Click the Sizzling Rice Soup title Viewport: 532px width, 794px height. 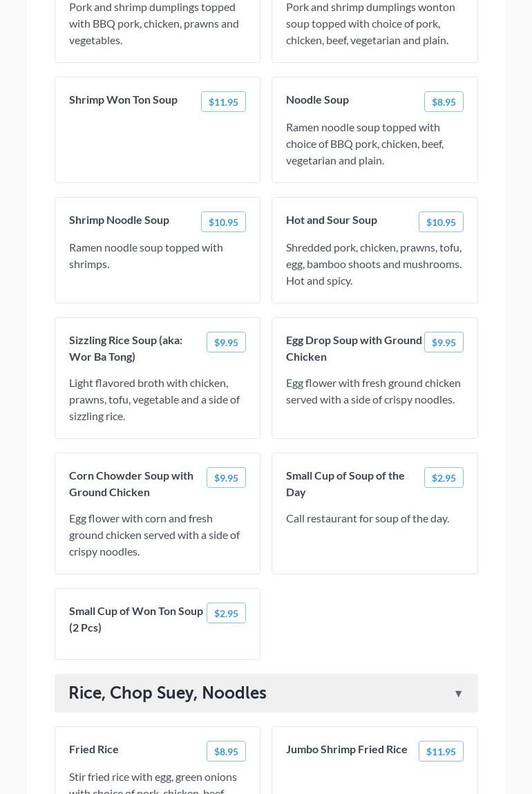pos(126,348)
